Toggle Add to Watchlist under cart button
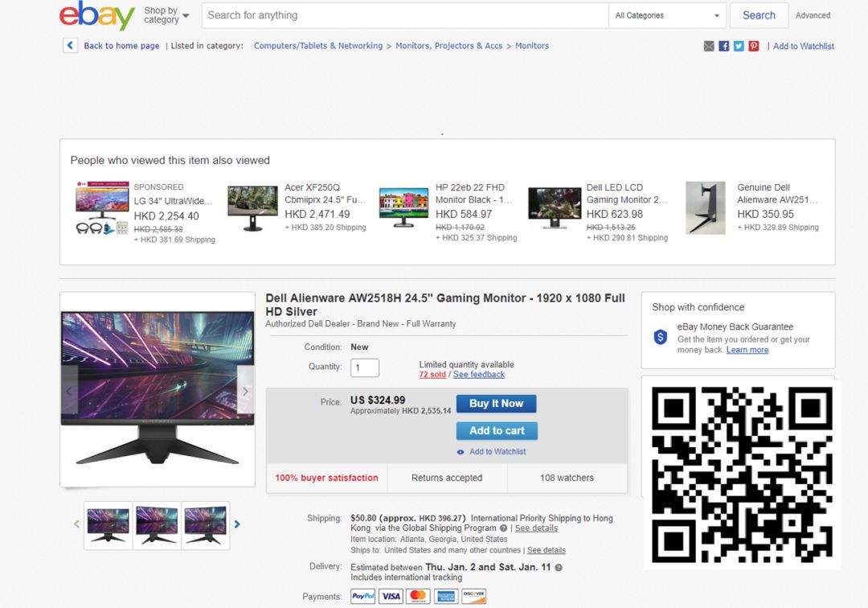The height and width of the screenshot is (608, 868). coord(497,452)
